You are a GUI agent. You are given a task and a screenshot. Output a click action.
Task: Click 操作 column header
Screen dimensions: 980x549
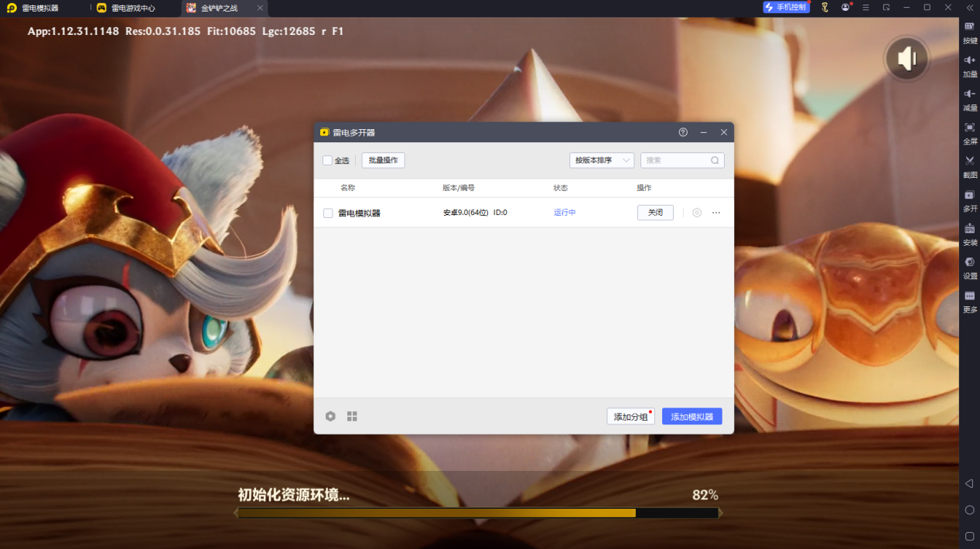point(644,188)
